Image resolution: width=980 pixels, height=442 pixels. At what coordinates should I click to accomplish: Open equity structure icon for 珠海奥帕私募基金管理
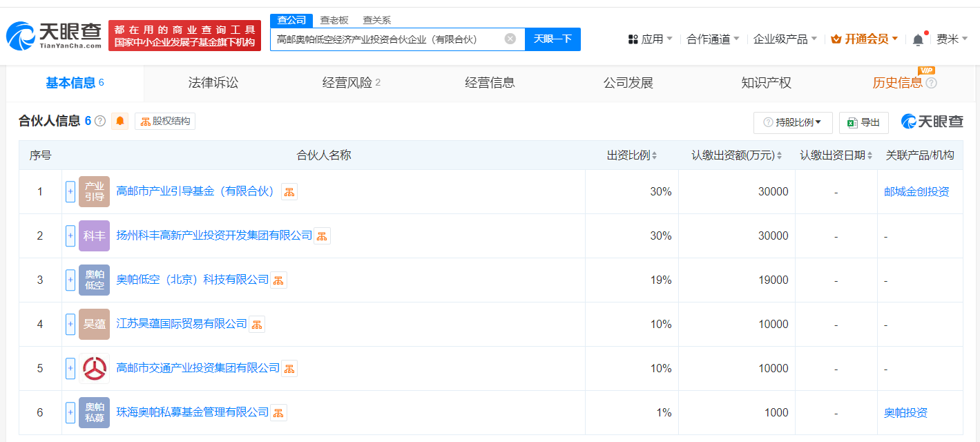[278, 413]
